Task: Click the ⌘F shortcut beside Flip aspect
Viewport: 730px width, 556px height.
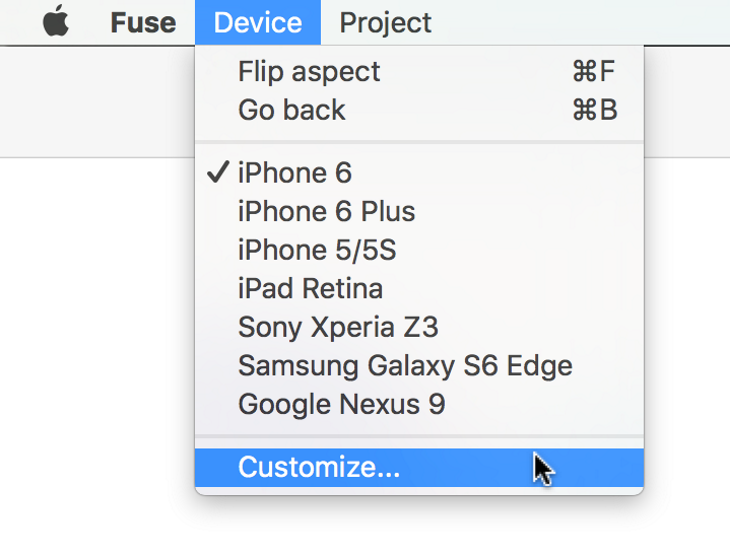Action: tap(594, 72)
